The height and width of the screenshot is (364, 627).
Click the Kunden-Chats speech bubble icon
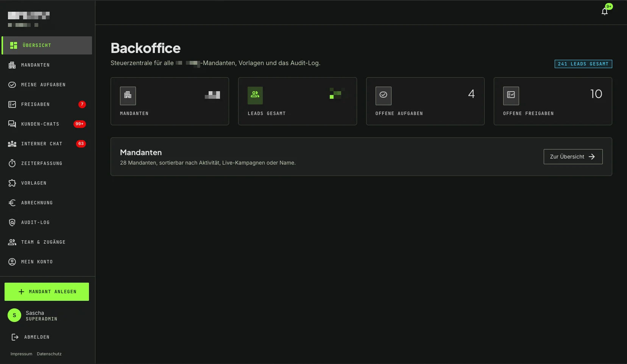[12, 124]
